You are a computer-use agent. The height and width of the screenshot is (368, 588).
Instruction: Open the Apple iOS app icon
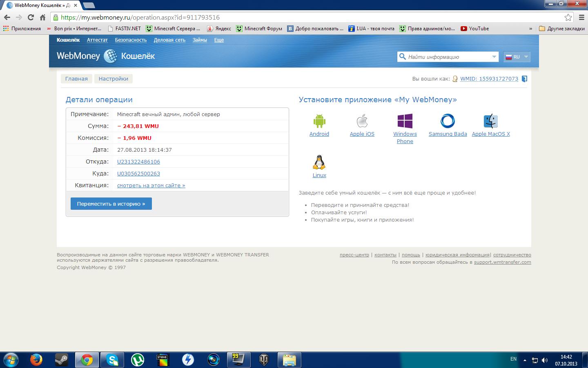coord(362,121)
